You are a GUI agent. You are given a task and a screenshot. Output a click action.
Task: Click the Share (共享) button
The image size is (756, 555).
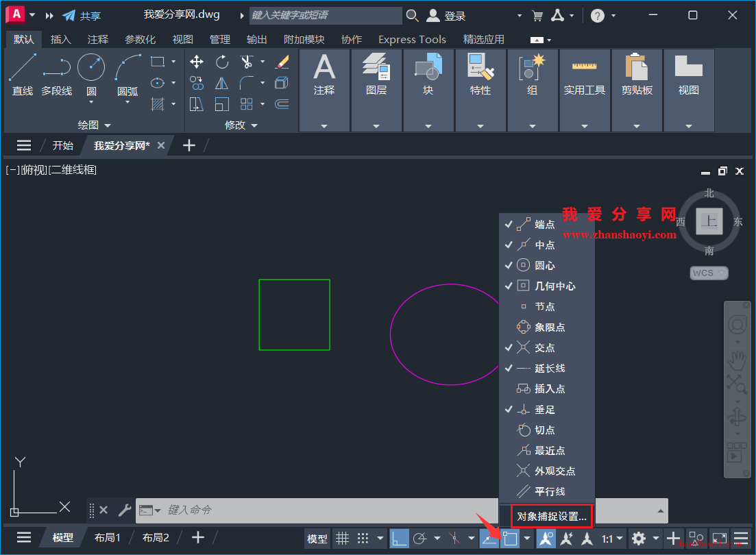pyautogui.click(x=82, y=16)
